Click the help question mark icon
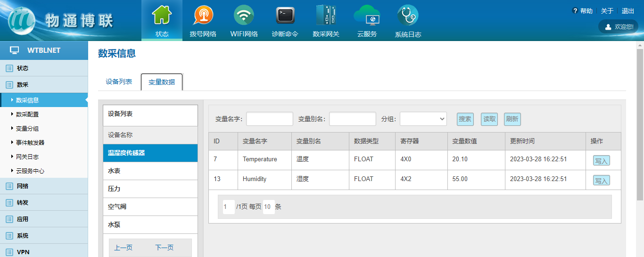This screenshot has height=257, width=644. (x=575, y=11)
